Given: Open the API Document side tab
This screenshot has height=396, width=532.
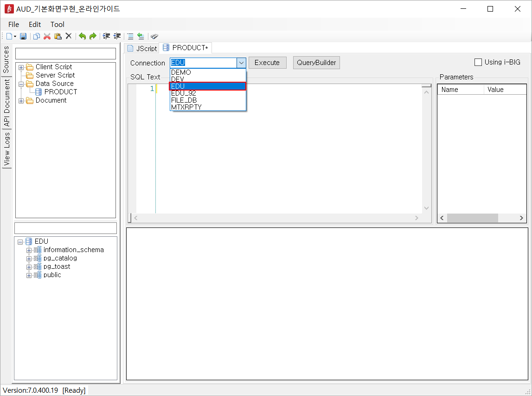Looking at the screenshot, I should (6, 103).
